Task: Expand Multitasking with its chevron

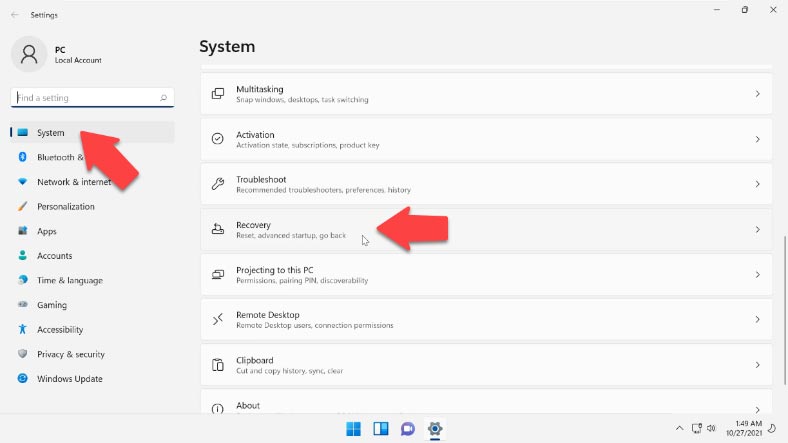Action: tap(757, 94)
